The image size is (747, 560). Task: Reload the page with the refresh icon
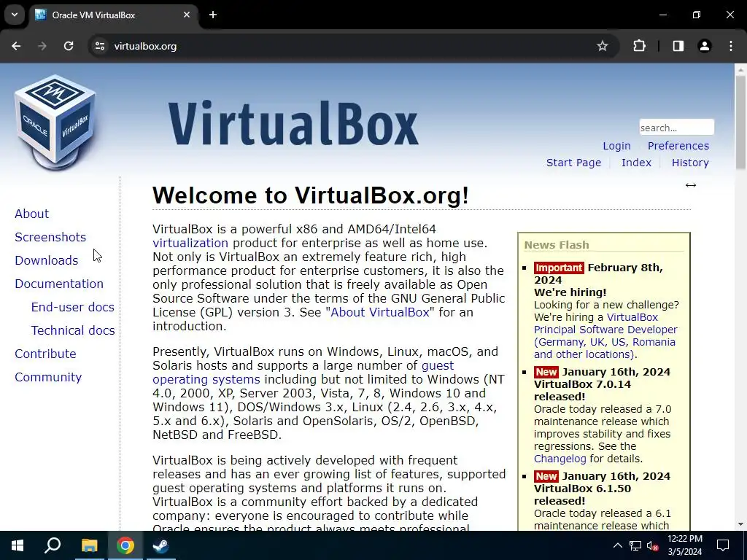(x=69, y=46)
